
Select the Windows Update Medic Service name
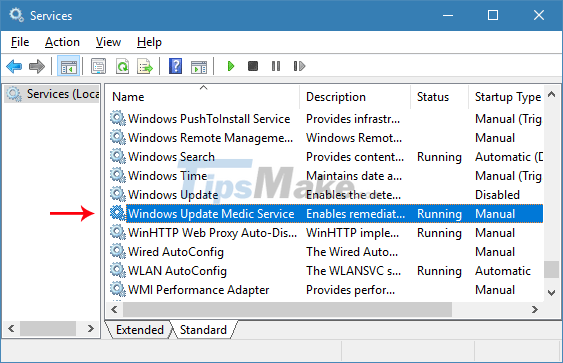click(211, 214)
